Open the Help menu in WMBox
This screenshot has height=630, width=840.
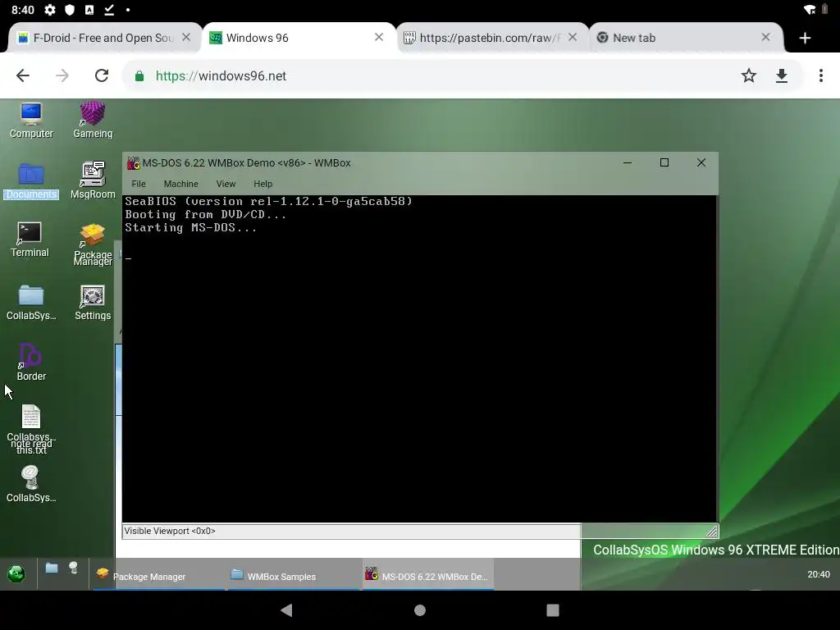click(263, 184)
